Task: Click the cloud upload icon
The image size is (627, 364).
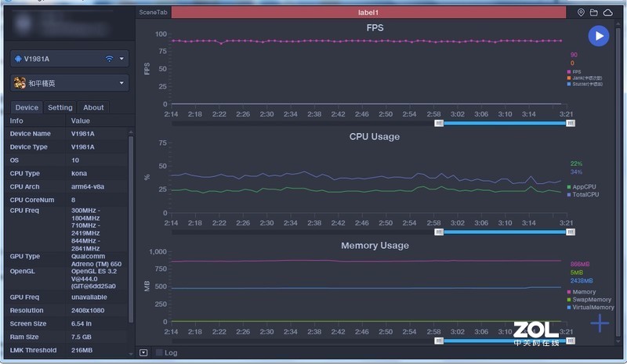Action: (607, 13)
